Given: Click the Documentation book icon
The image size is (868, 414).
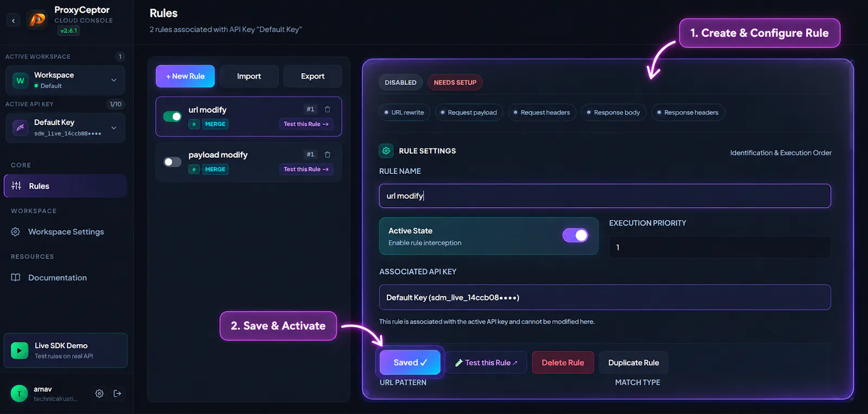Looking at the screenshot, I should 16,277.
